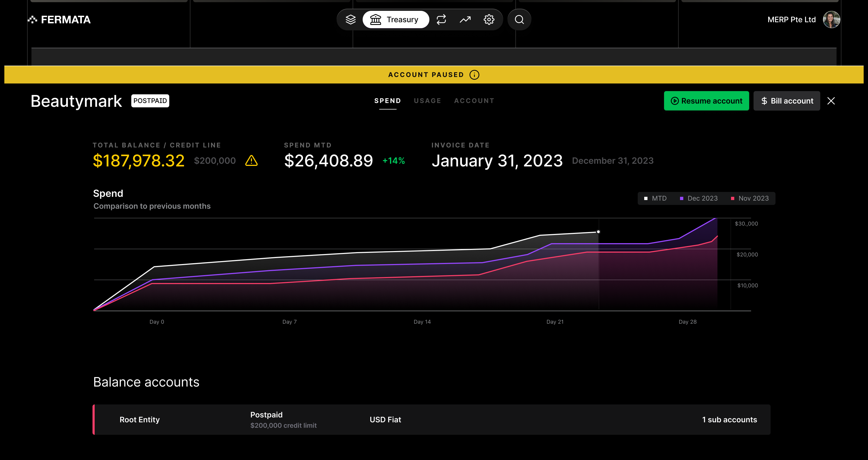Expand the 1 sub accounts link
Image resolution: width=868 pixels, height=460 pixels.
pos(729,420)
